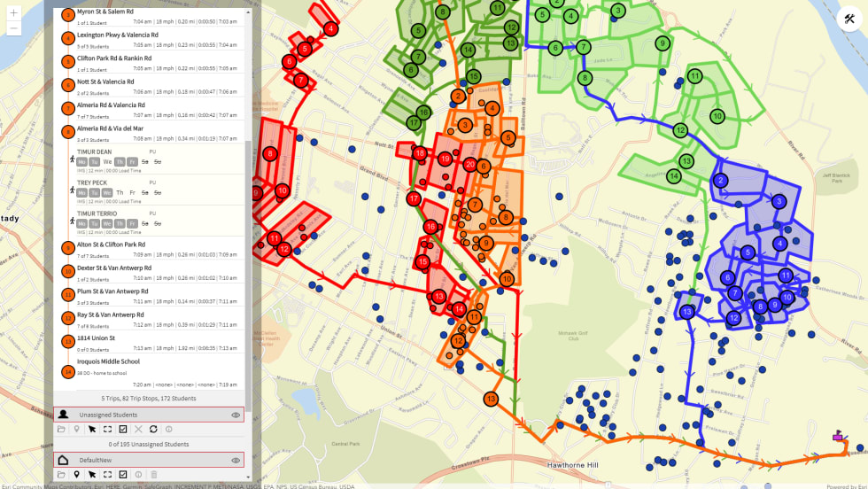Open the map tools wrench button

pos(850,19)
